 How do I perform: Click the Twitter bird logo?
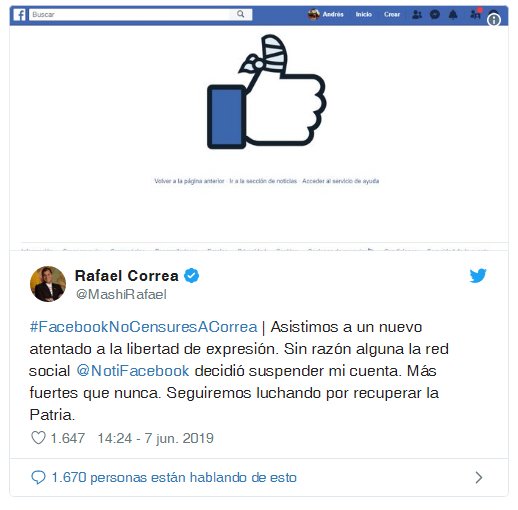pos(478,276)
